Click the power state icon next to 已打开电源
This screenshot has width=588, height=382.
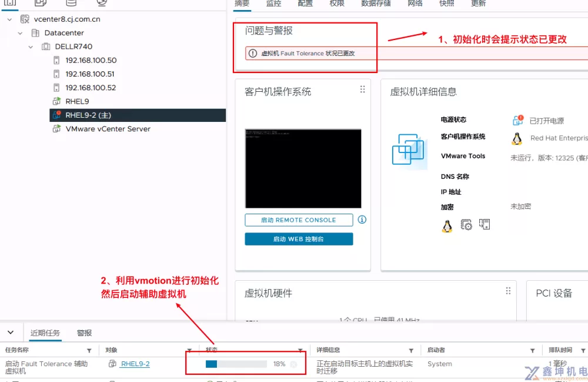click(517, 120)
